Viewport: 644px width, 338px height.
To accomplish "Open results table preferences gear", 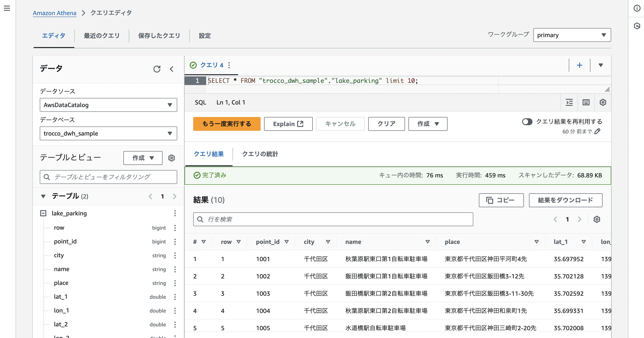I will pyautogui.click(x=597, y=220).
